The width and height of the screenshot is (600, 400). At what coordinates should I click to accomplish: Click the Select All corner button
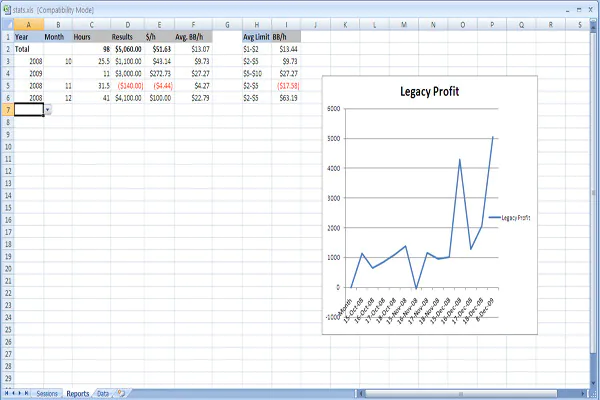point(8,25)
